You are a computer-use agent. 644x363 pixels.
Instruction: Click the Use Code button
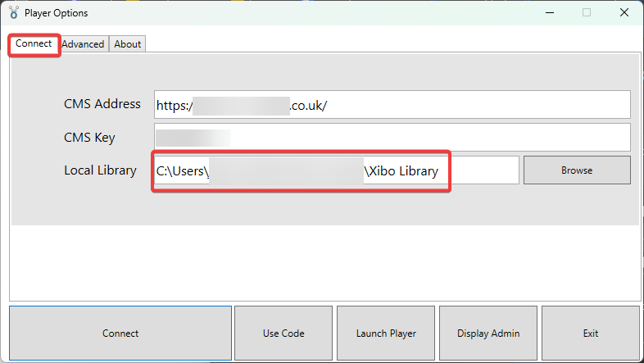point(283,334)
